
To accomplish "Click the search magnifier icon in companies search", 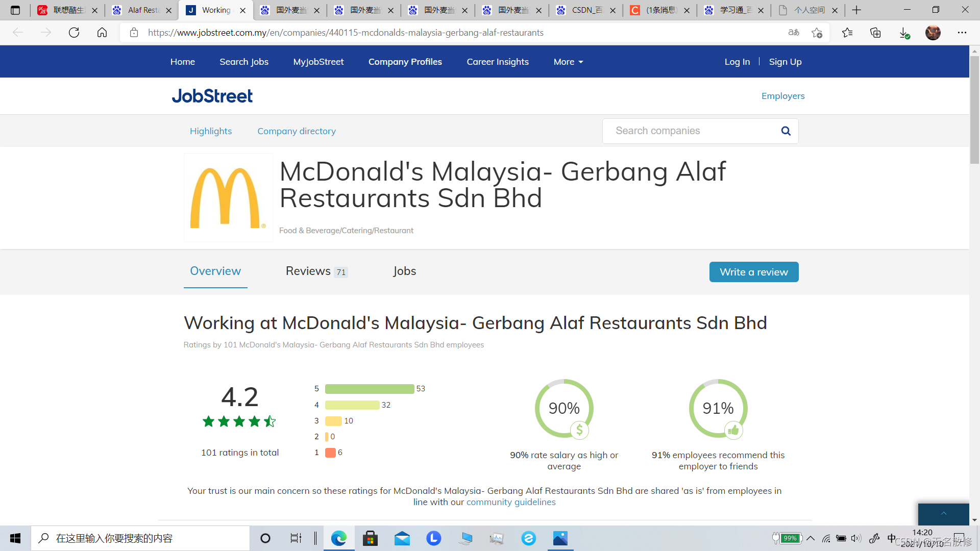I will (786, 131).
